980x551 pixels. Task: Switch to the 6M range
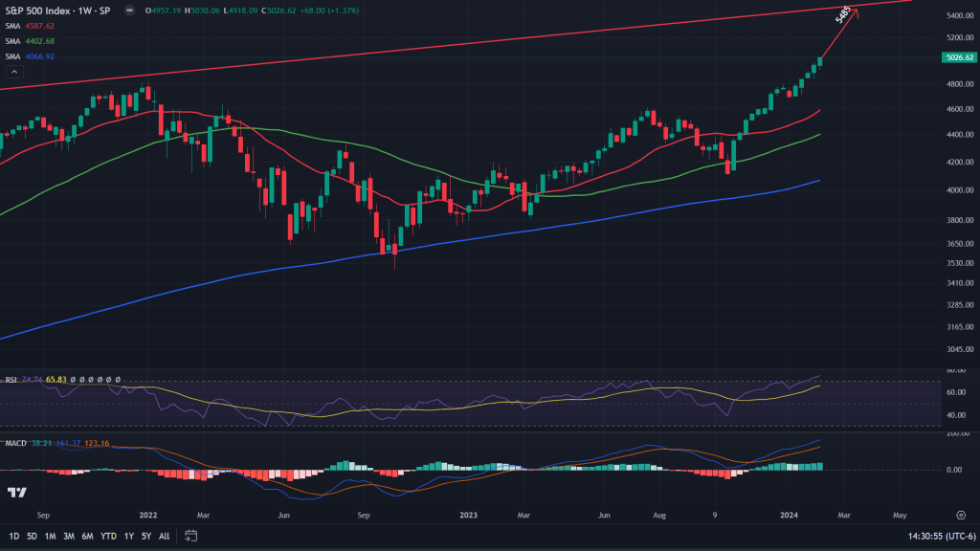click(x=87, y=536)
